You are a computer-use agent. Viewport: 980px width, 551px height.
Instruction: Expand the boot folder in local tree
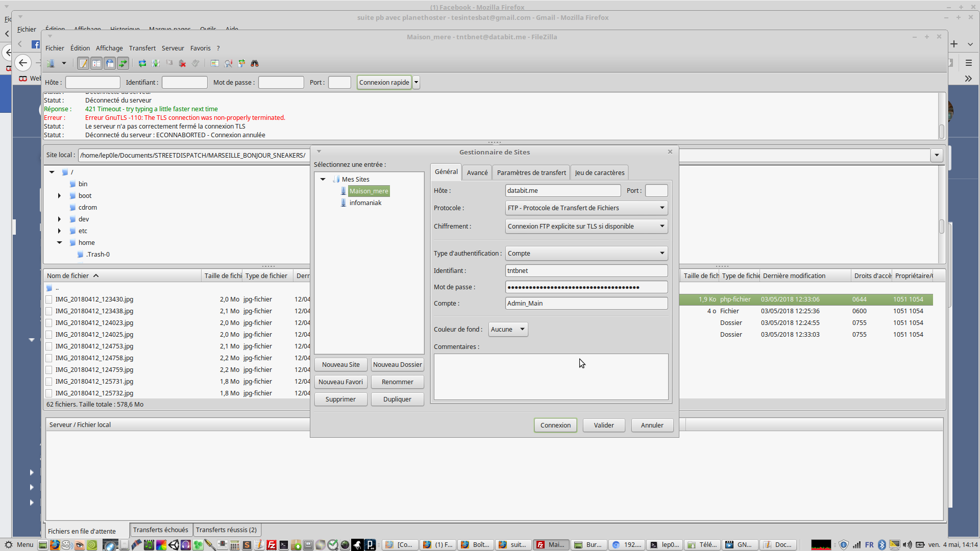click(x=59, y=195)
